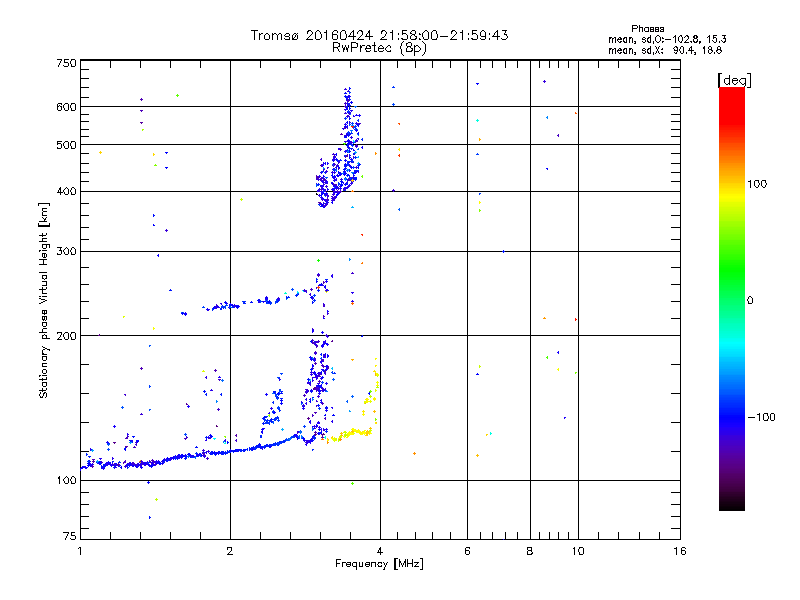
Task: Click the colorbar tick label "-100"
Action: [x=761, y=417]
